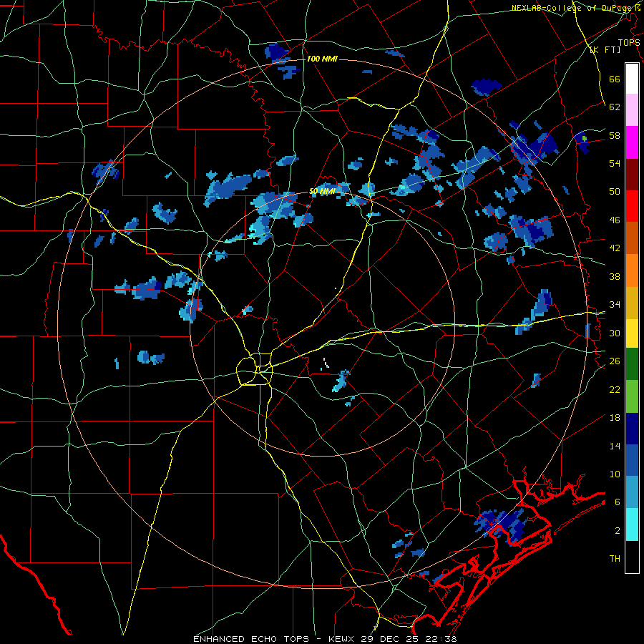Click the 14 legend label
This screenshot has height=644, width=644.
point(615,446)
